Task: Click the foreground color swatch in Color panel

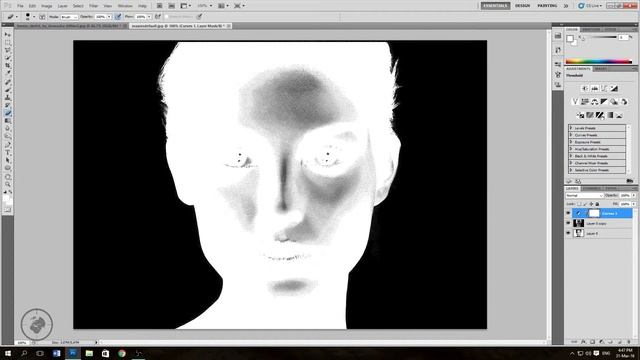Action: (x=570, y=39)
